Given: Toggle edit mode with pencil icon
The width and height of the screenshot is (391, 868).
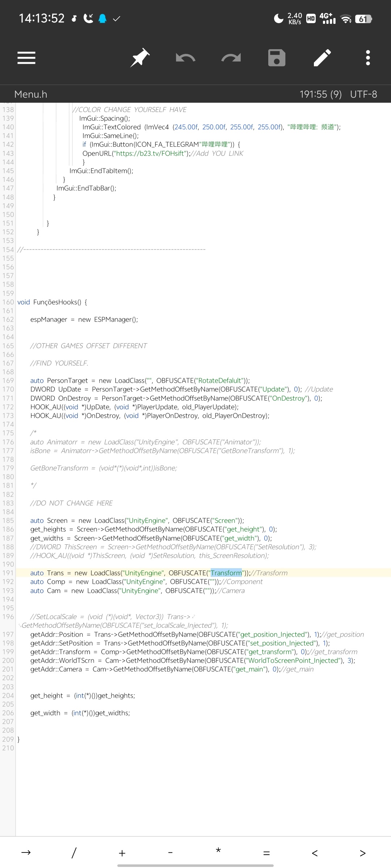Looking at the screenshot, I should point(322,58).
